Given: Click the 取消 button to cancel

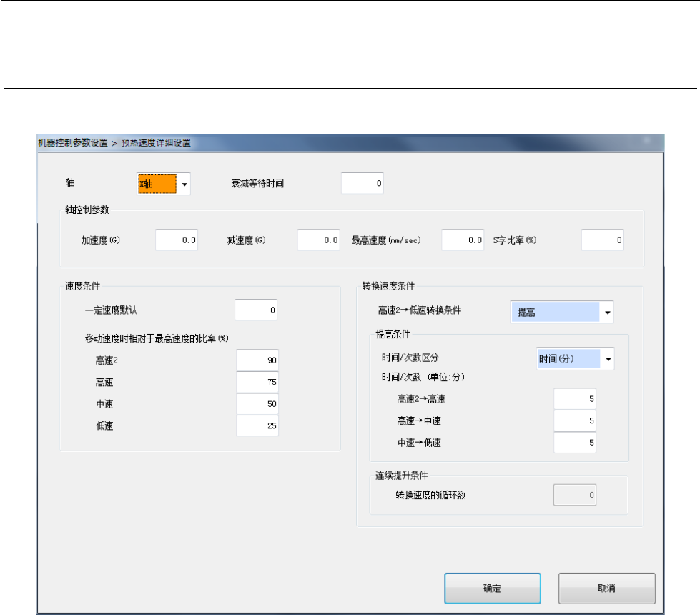Looking at the screenshot, I should click(607, 589).
